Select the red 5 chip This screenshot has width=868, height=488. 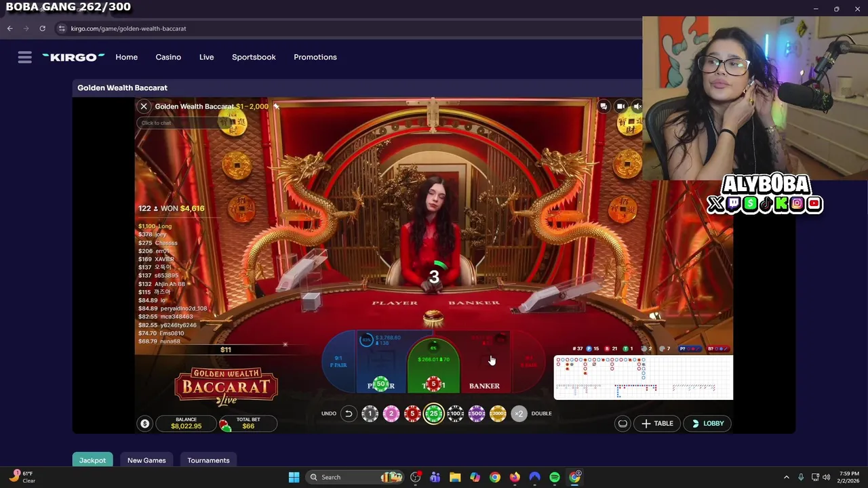tap(412, 413)
